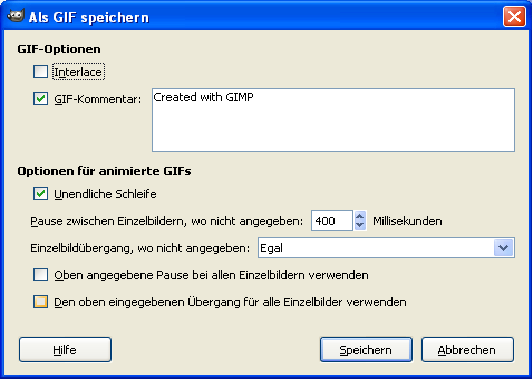532x379 pixels.
Task: Click the Speichern button
Action: coord(366,349)
